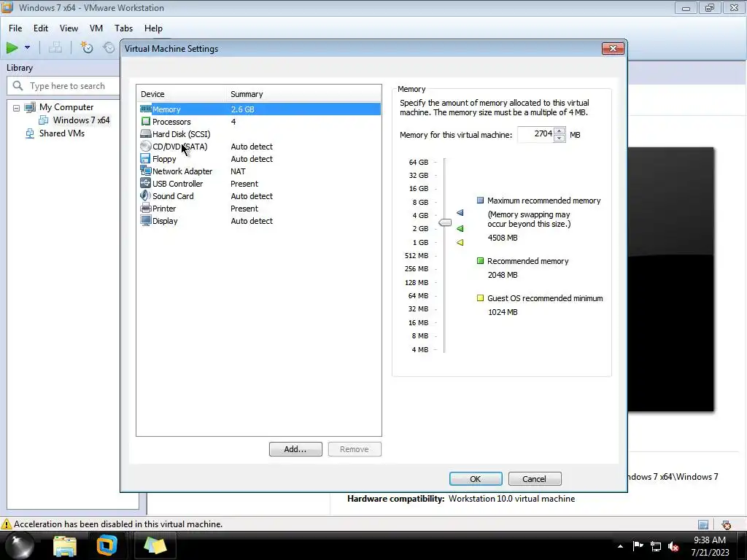Viewport: 747px width, 560px height.
Task: Click the third taskbar application icon
Action: click(x=155, y=545)
